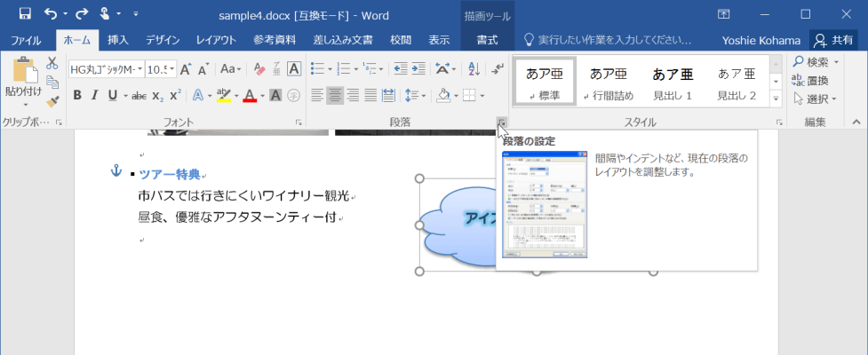868x355 pixels.
Task: Open the 書式 drawing tools tab
Action: pyautogui.click(x=487, y=40)
